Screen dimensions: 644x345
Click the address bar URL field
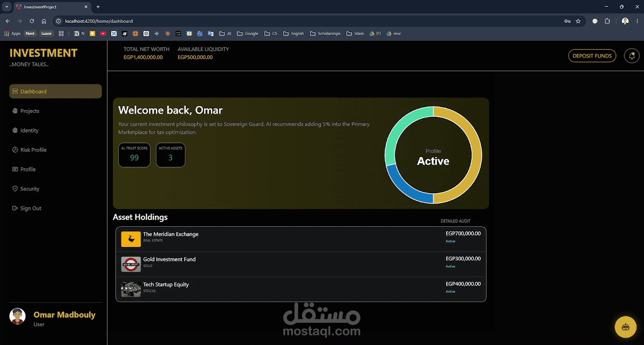point(309,21)
